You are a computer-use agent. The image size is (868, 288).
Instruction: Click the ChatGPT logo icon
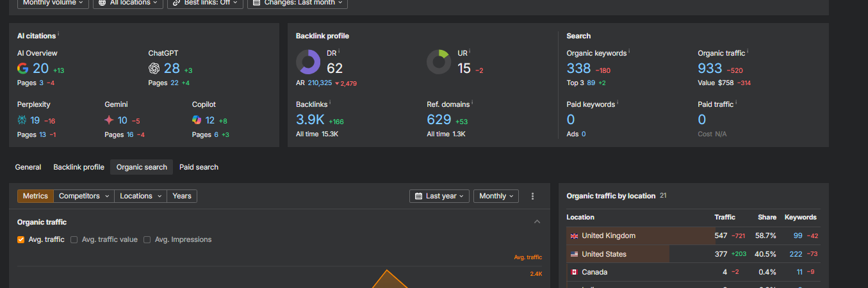[154, 68]
